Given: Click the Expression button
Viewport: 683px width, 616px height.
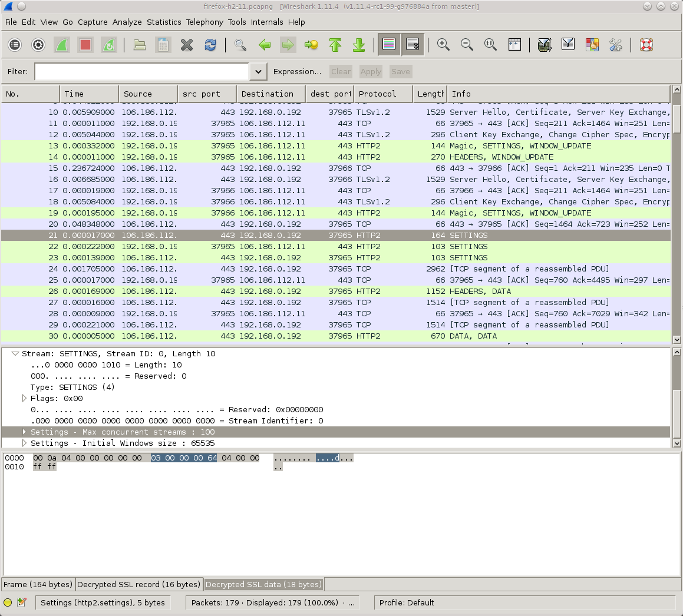Looking at the screenshot, I should click(297, 71).
